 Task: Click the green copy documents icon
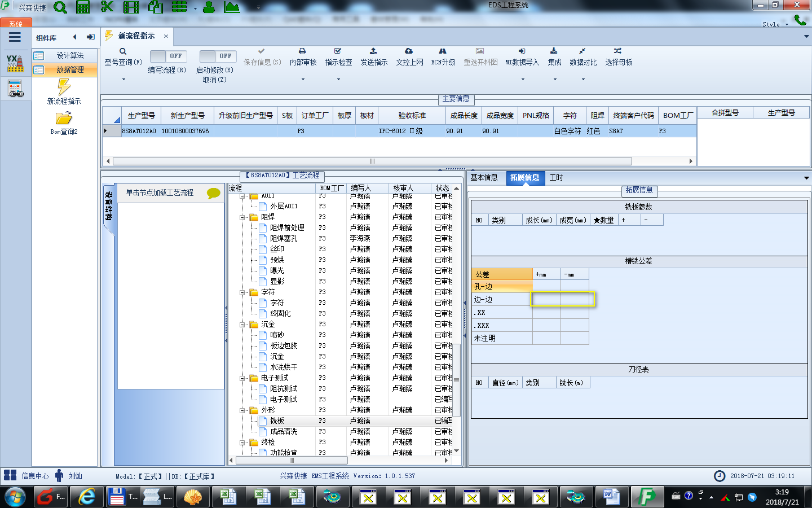[155, 7]
